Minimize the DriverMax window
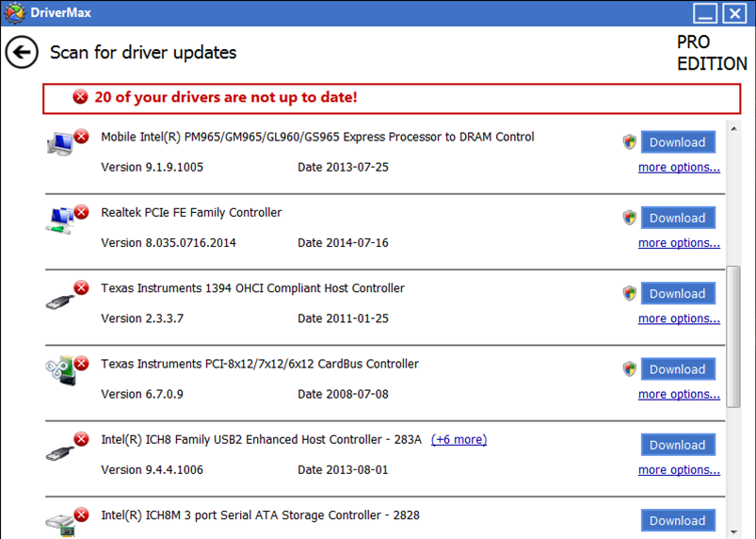The image size is (756, 539). (705, 13)
